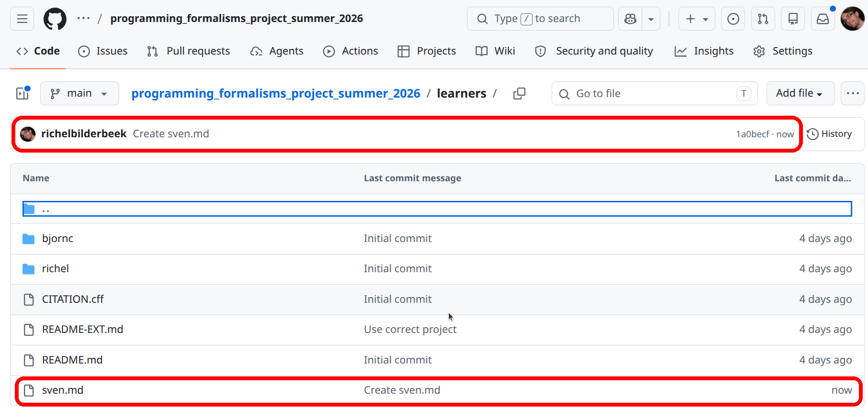Open the pull requests shortcut icon in header

[763, 19]
